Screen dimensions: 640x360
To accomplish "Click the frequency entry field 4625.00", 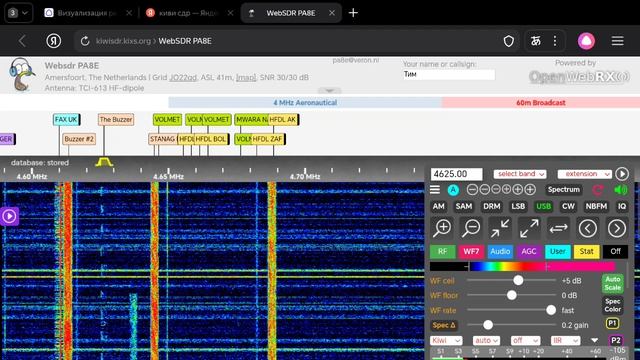I will pyautogui.click(x=456, y=174).
